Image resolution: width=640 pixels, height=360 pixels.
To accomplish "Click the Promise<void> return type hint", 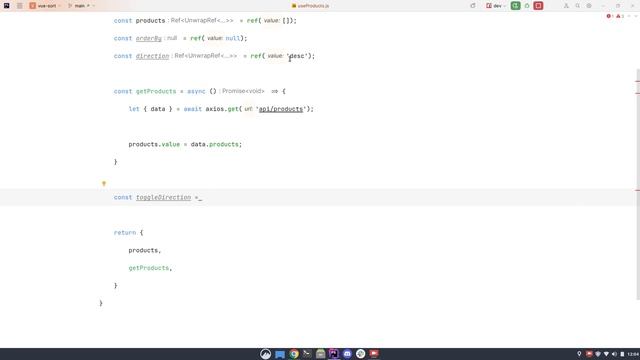I will 243,91.
